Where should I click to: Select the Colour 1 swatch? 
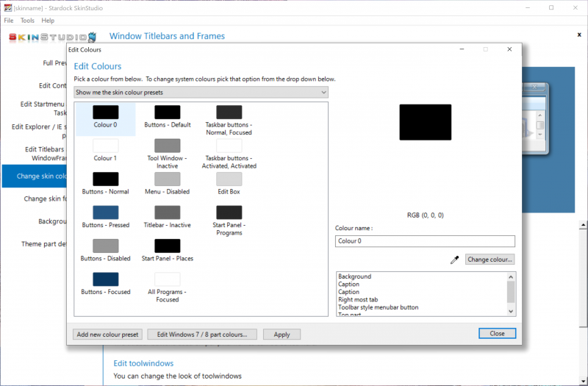105,146
